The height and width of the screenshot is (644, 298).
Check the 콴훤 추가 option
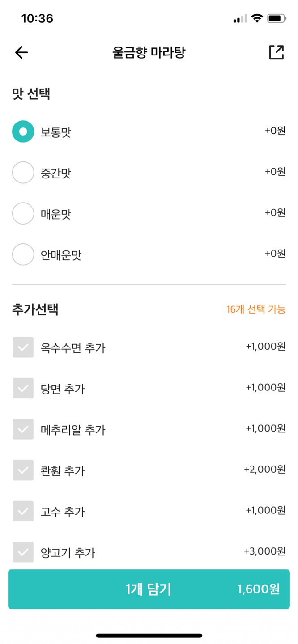click(x=23, y=470)
